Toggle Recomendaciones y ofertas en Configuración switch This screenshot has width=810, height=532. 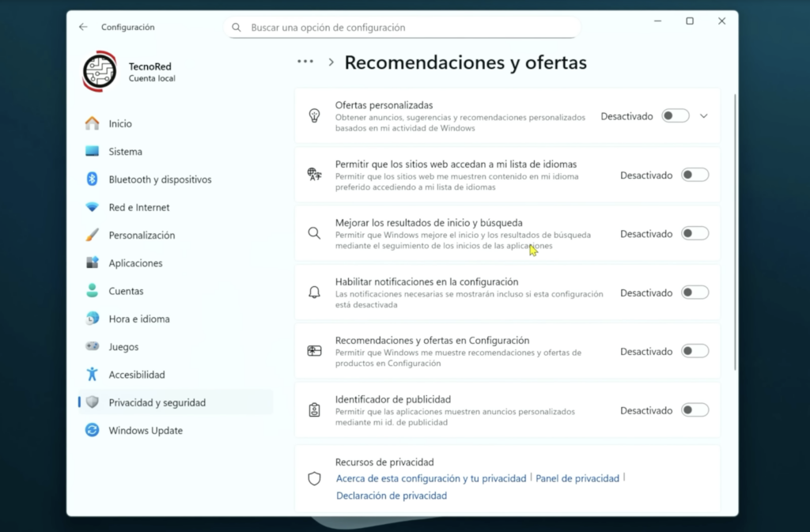pos(695,352)
